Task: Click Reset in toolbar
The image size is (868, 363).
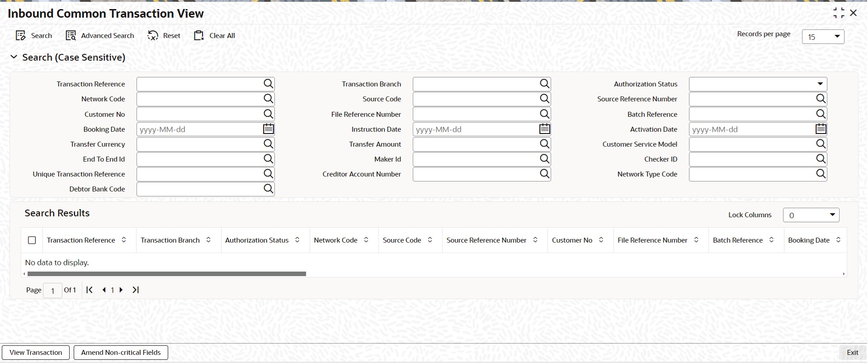Action: click(164, 36)
